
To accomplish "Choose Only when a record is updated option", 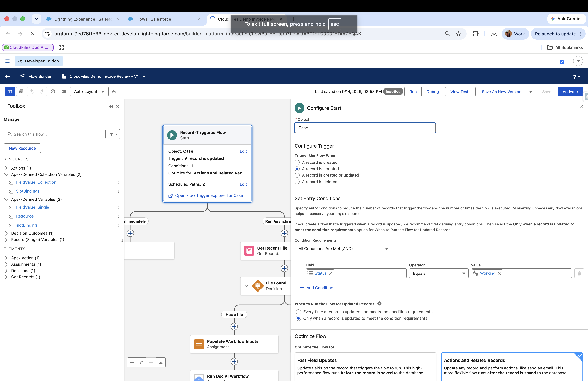I will coord(298,319).
